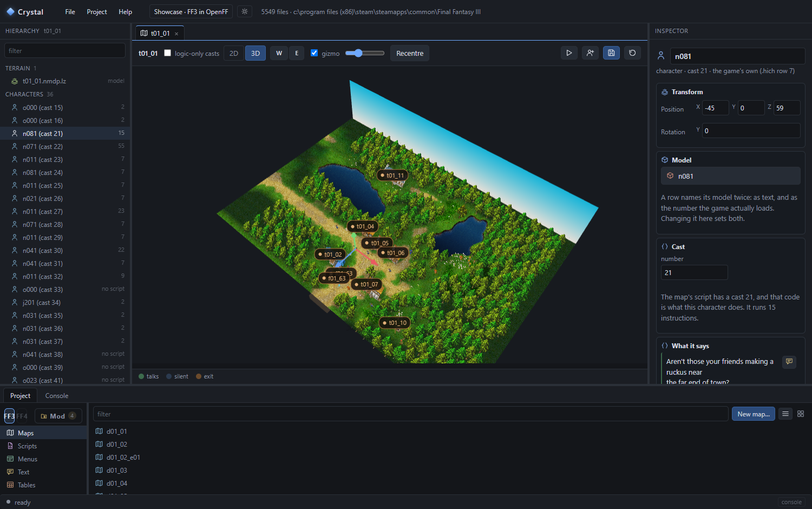Click the t01_07 marker in the viewport
This screenshot has height=509, width=812.
366,284
